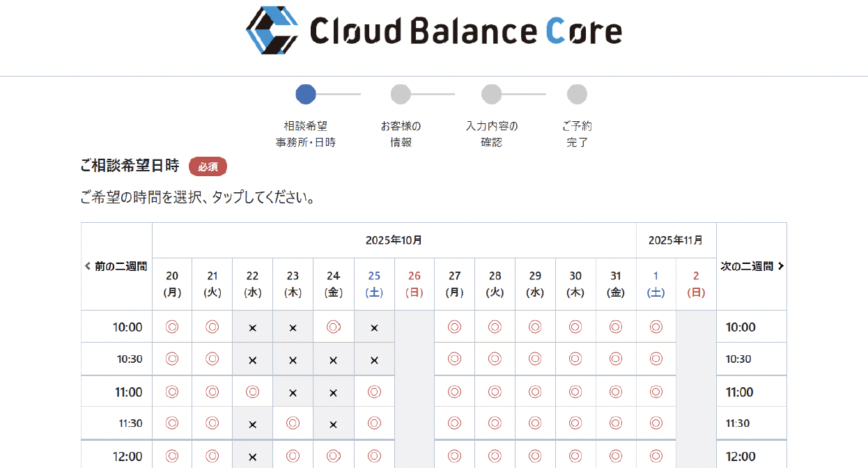Choose 11:00 slot on Saturday October 25
Viewport: 868px width, 468px height.
374,391
